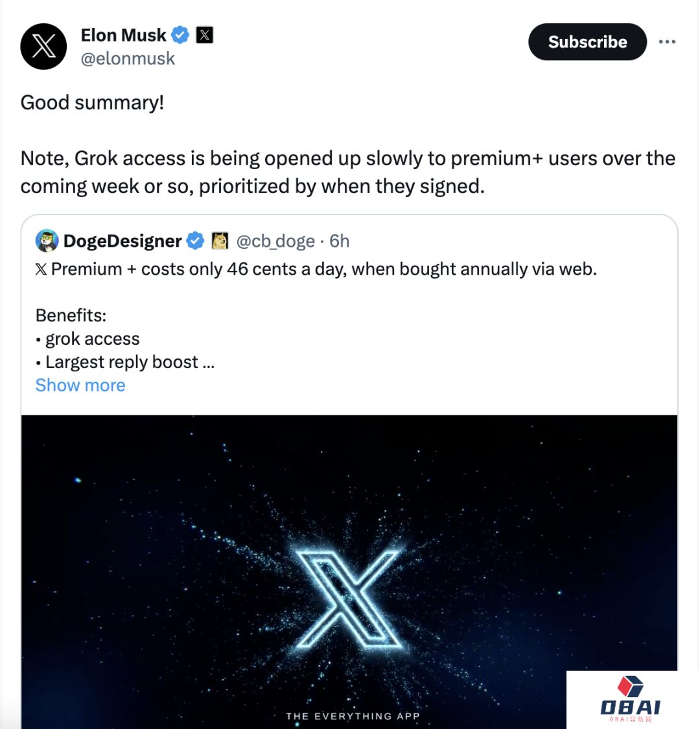Open the three-dot more options menu
Viewport: 700px width, 729px height.
[667, 42]
